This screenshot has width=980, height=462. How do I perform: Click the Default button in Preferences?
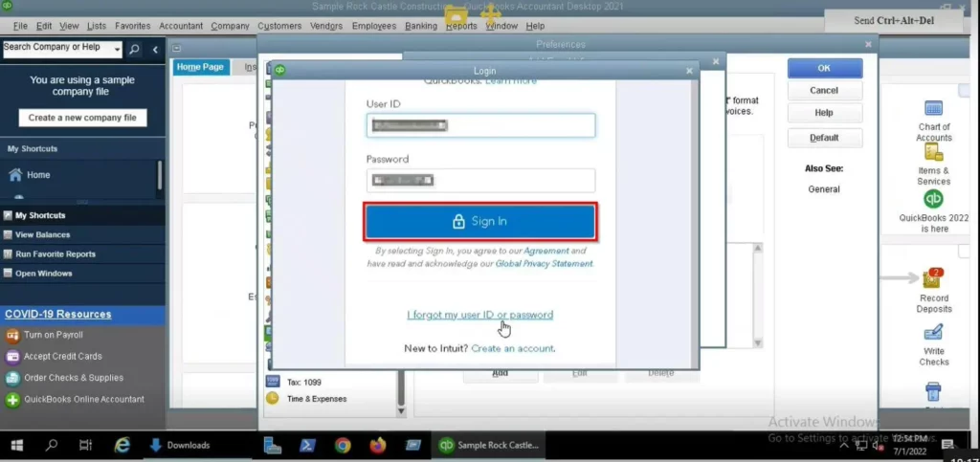(x=824, y=138)
